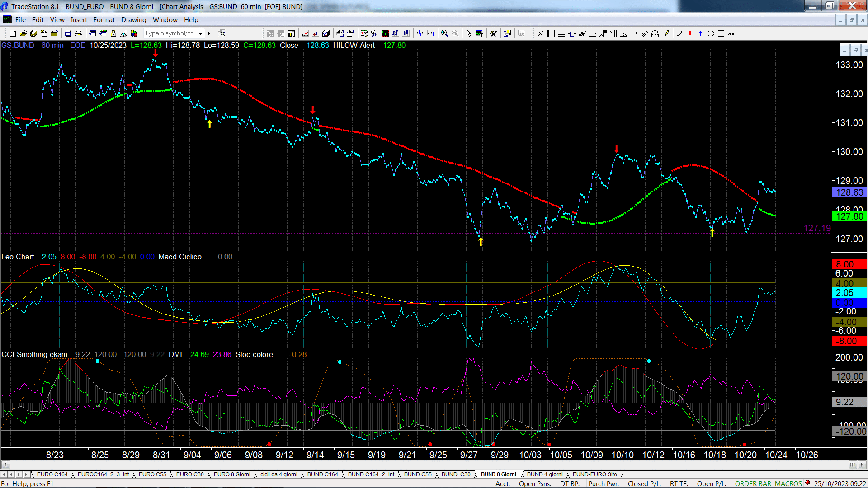The image size is (868, 488).
Task: Zoom in with the magnifier plus icon
Action: 444,33
